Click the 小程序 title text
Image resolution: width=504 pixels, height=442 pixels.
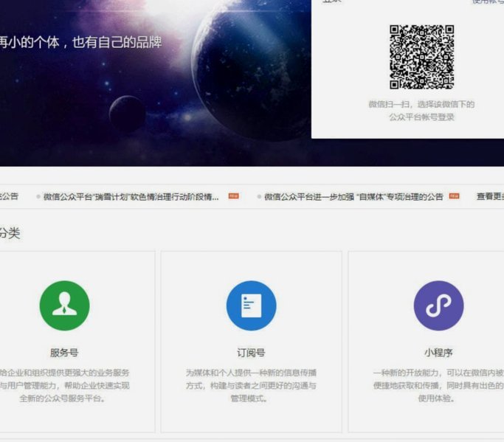tap(438, 353)
